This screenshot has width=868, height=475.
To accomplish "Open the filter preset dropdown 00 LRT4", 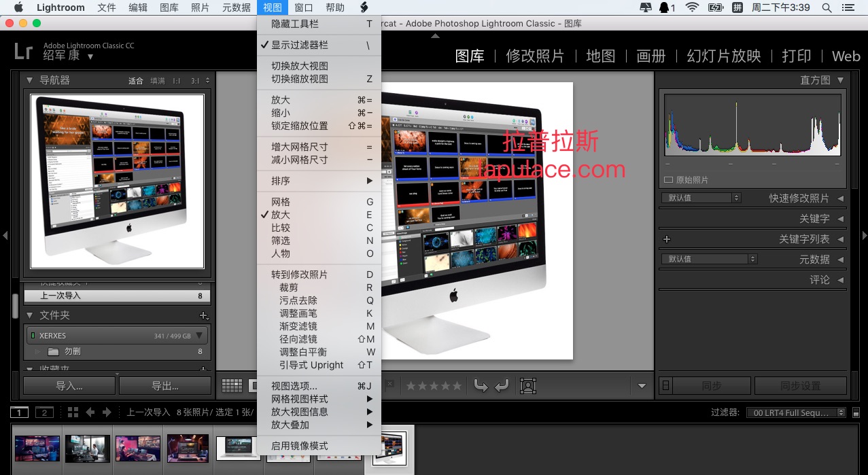I will [x=796, y=412].
